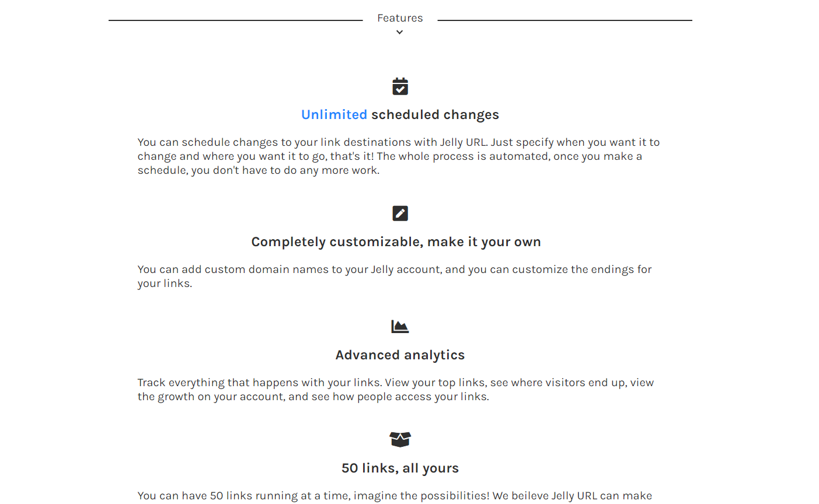The width and height of the screenshot is (819, 504).
Task: Click the horizontal line left of Features
Action: pos(235,20)
